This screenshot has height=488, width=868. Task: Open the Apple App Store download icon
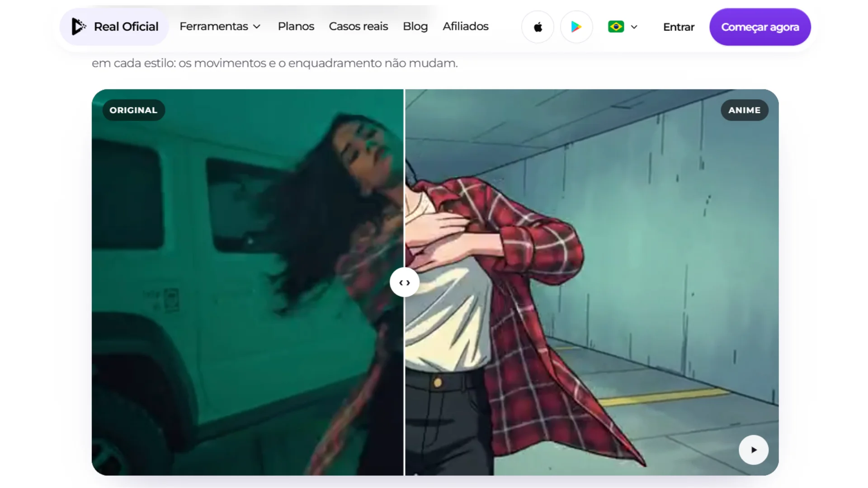pyautogui.click(x=538, y=27)
